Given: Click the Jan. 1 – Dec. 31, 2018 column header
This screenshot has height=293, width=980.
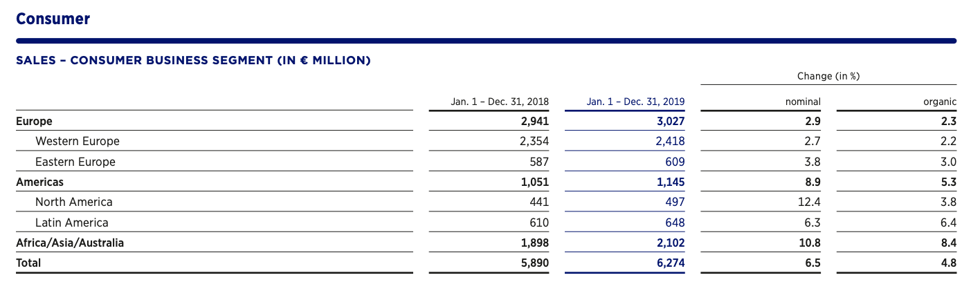Looking at the screenshot, I should coord(500,102).
